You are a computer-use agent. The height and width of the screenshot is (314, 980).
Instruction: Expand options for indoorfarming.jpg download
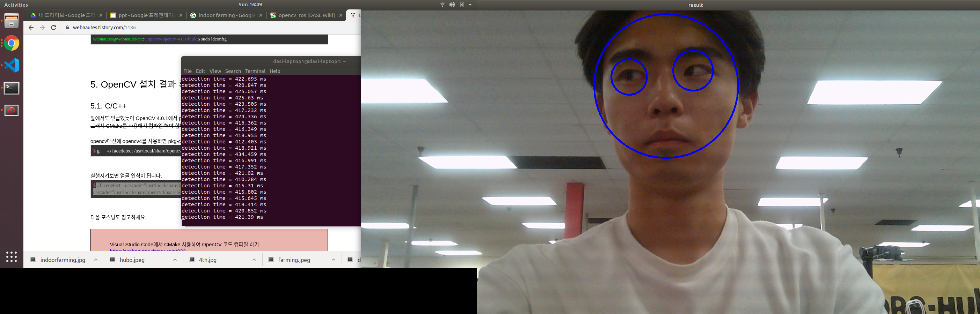coord(96,260)
